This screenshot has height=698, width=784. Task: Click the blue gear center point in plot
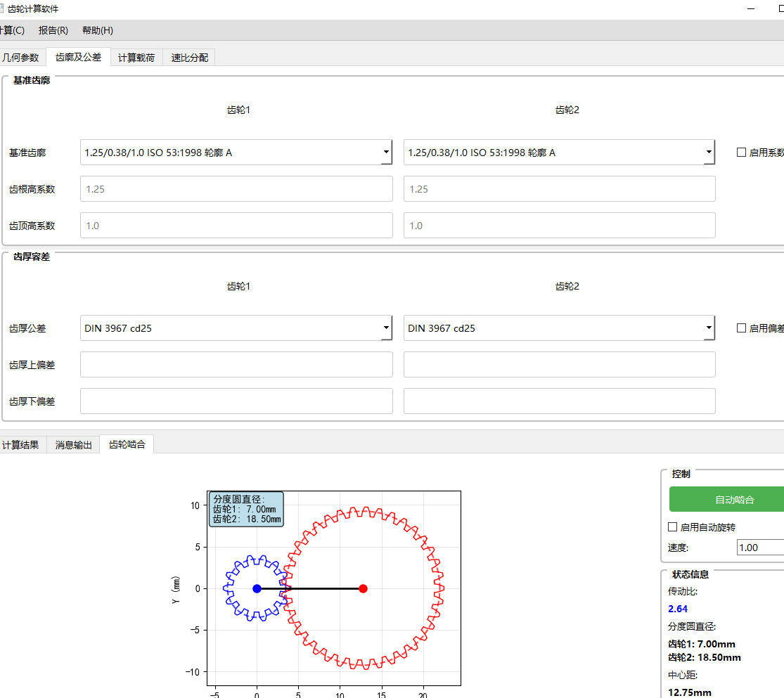(x=257, y=588)
